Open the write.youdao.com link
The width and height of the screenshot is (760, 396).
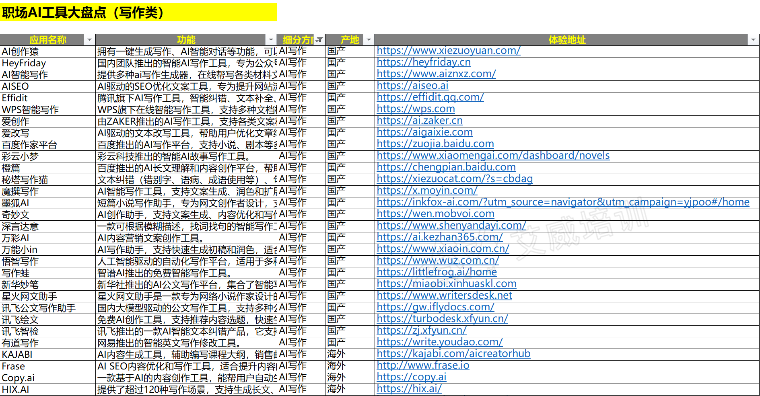tap(440, 342)
